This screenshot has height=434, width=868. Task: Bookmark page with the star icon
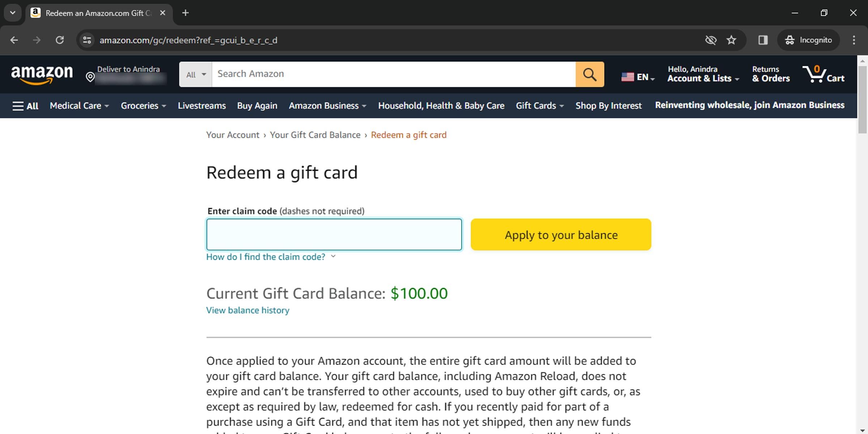[731, 40]
